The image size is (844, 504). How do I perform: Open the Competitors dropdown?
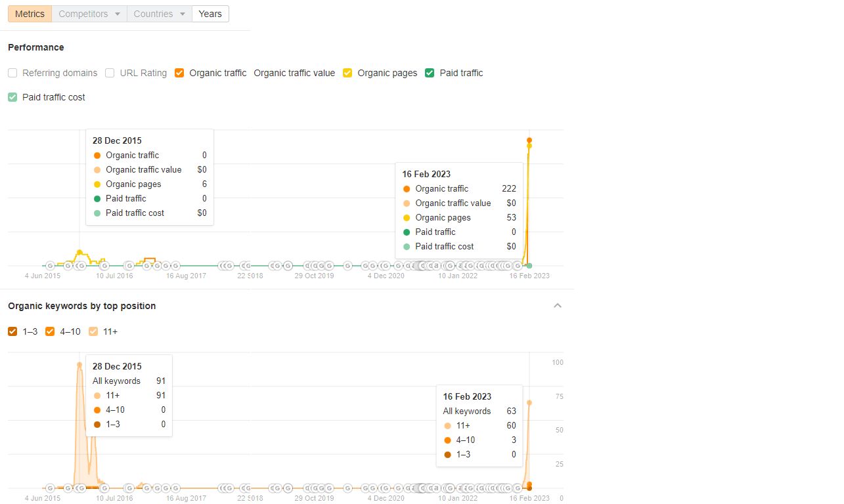tap(89, 14)
